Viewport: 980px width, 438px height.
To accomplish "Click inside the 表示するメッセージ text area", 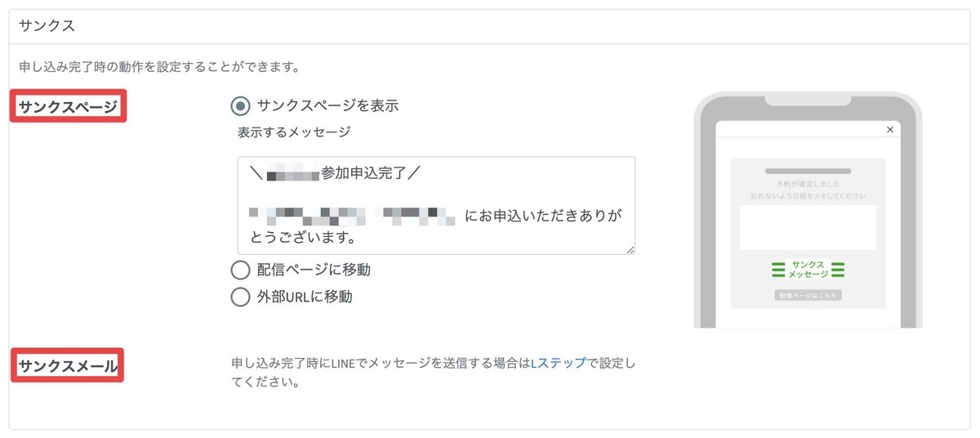I will [436, 205].
